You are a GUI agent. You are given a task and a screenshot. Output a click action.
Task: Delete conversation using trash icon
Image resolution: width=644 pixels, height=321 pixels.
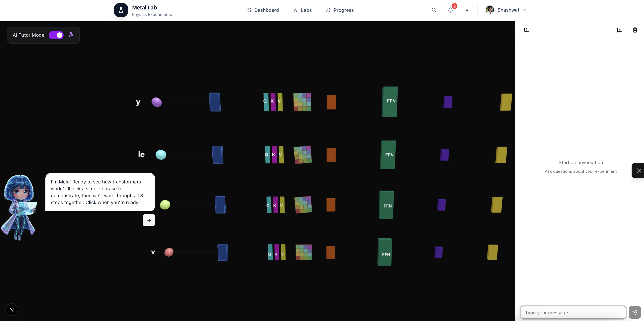coord(635,30)
